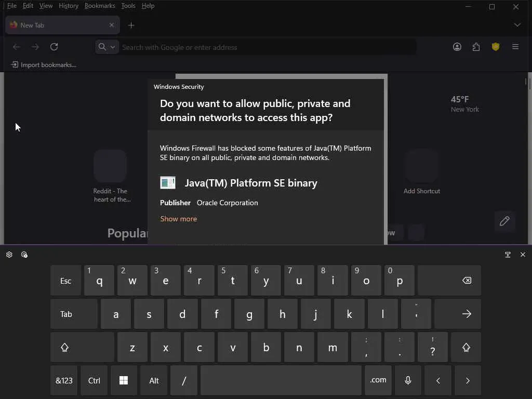Tap the Tab key

click(74, 314)
